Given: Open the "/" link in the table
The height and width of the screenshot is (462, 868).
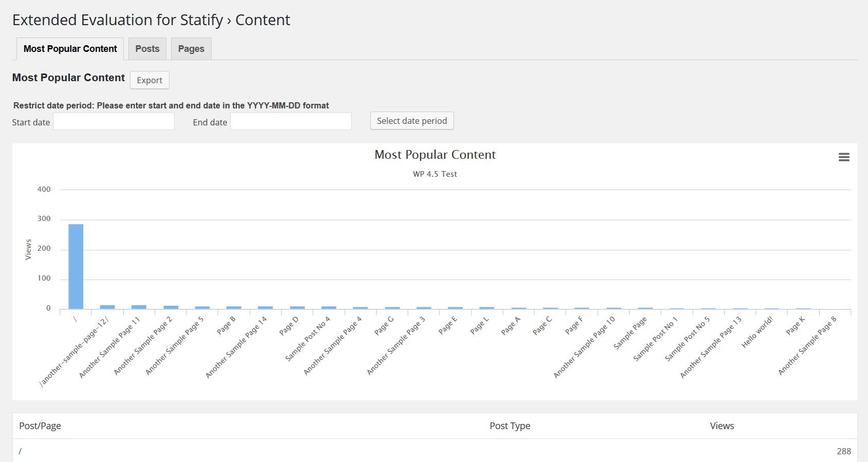Looking at the screenshot, I should [20, 451].
